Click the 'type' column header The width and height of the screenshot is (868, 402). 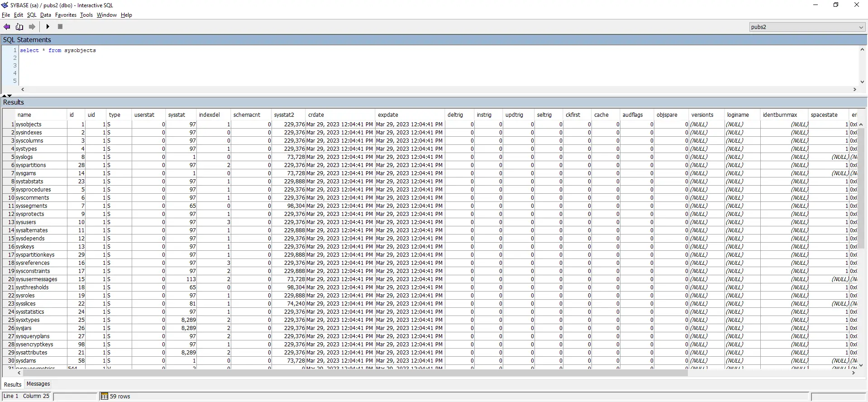[119, 115]
